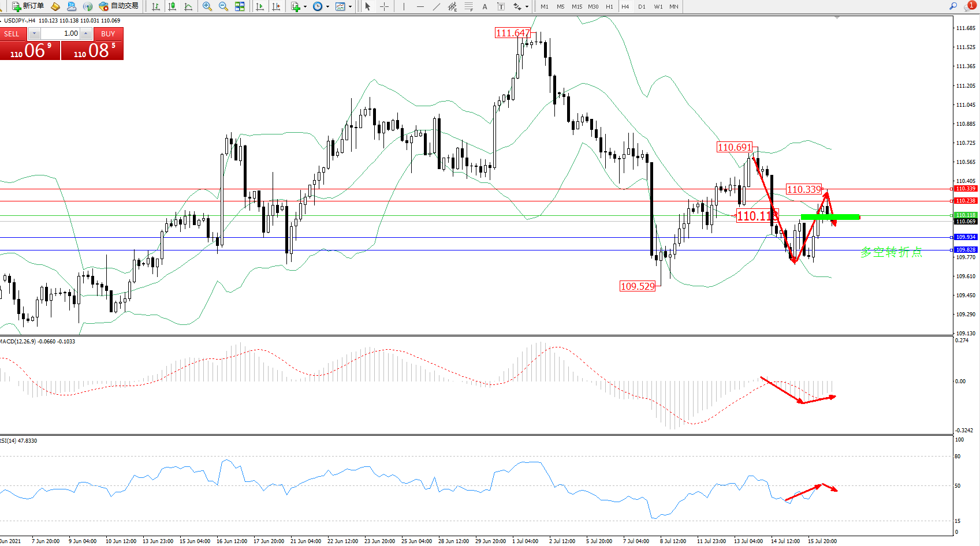Switch chart to candlestick display

pyautogui.click(x=172, y=6)
